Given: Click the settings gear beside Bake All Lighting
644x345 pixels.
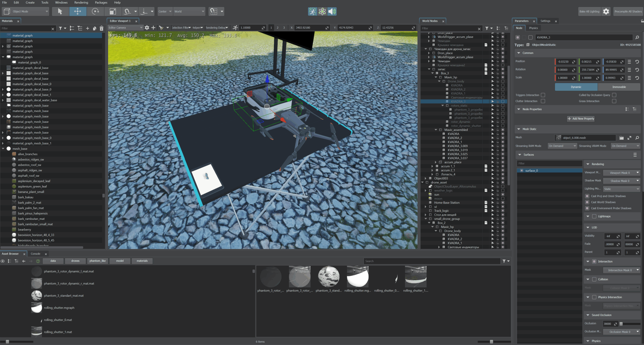Looking at the screenshot, I should tap(606, 11).
